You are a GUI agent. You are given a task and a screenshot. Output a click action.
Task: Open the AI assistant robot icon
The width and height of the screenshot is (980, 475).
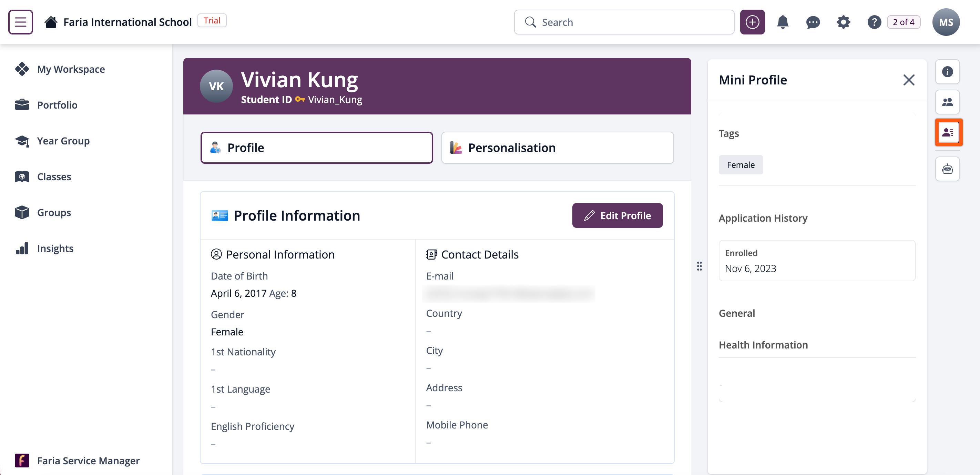(947, 169)
